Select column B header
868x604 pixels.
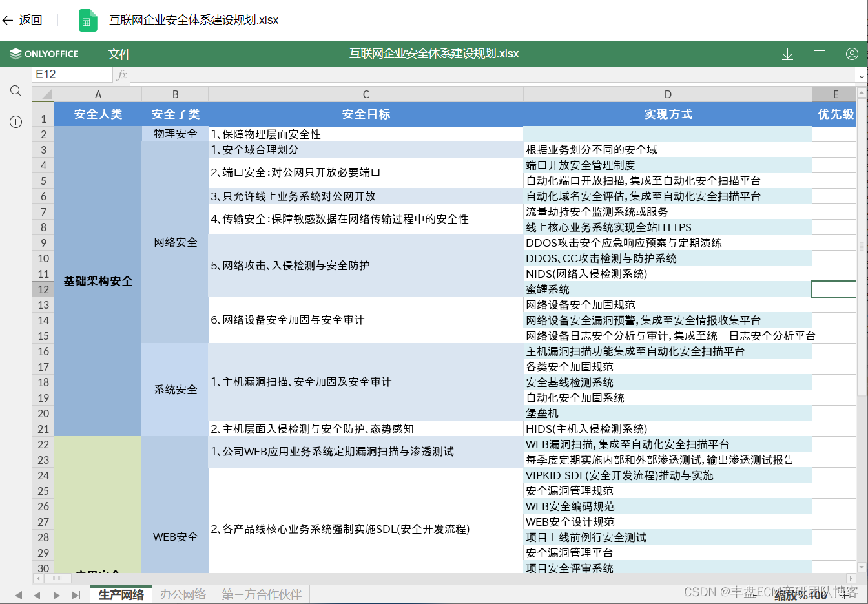click(175, 94)
